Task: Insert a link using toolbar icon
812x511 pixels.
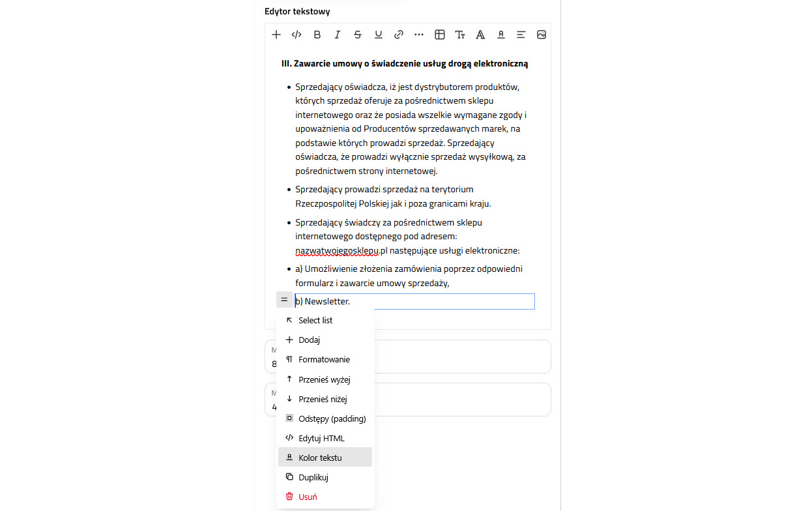Action: [399, 35]
